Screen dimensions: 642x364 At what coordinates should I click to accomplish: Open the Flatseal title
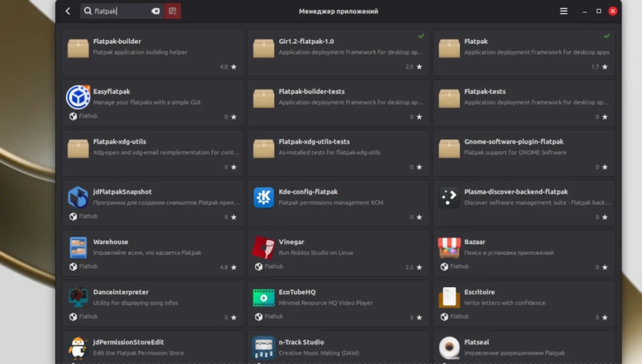coord(476,342)
